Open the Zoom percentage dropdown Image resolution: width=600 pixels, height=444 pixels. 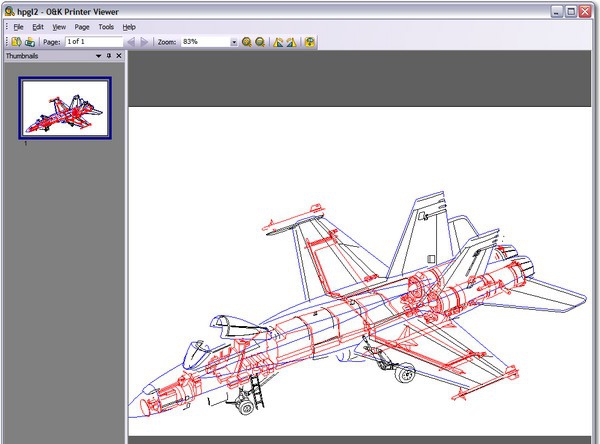coord(234,42)
